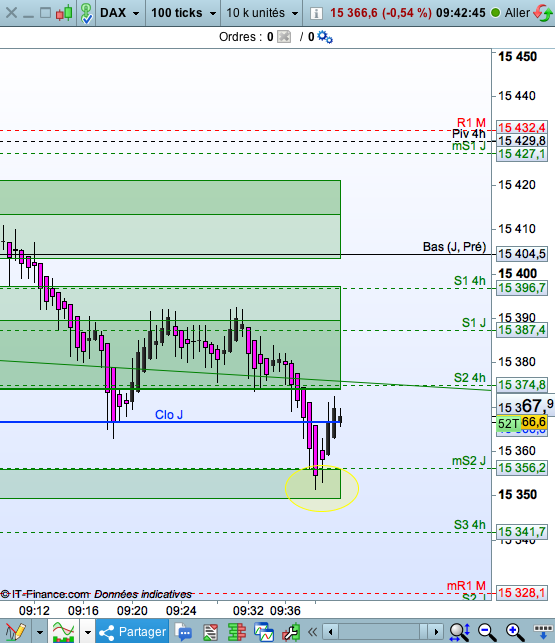Click the 52T tick countdown label

tap(509, 423)
